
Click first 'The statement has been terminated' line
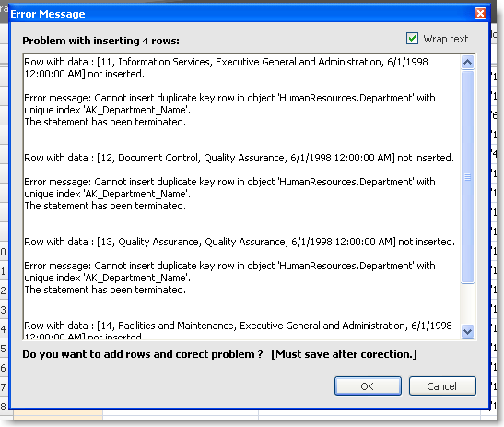[105, 122]
